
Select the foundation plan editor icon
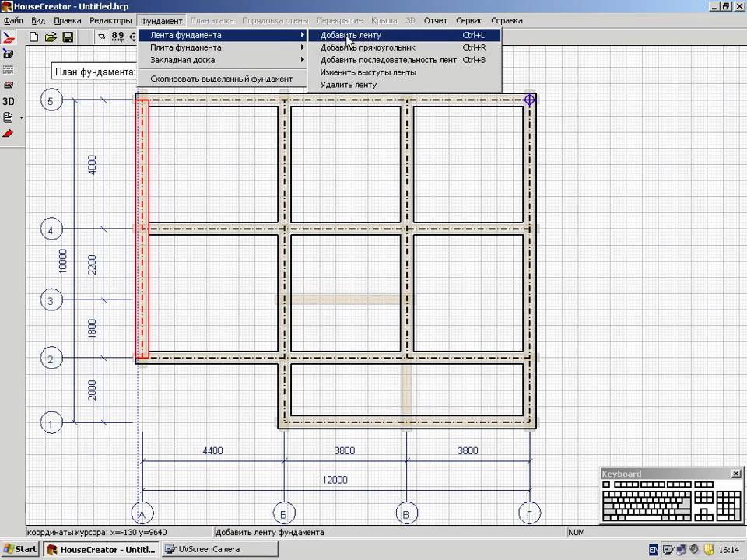click(x=9, y=37)
